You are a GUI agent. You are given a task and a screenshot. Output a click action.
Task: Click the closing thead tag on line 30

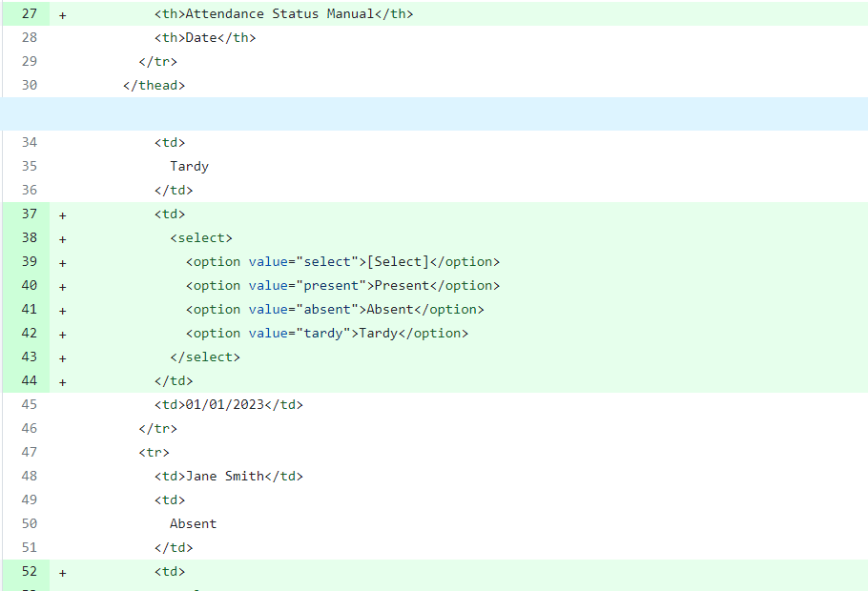click(x=154, y=85)
